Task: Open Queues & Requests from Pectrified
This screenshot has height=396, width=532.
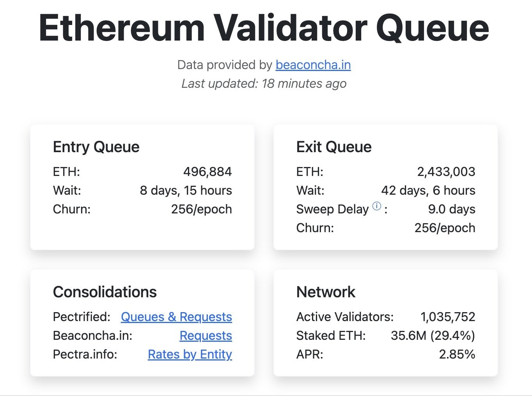Action: [x=176, y=317]
